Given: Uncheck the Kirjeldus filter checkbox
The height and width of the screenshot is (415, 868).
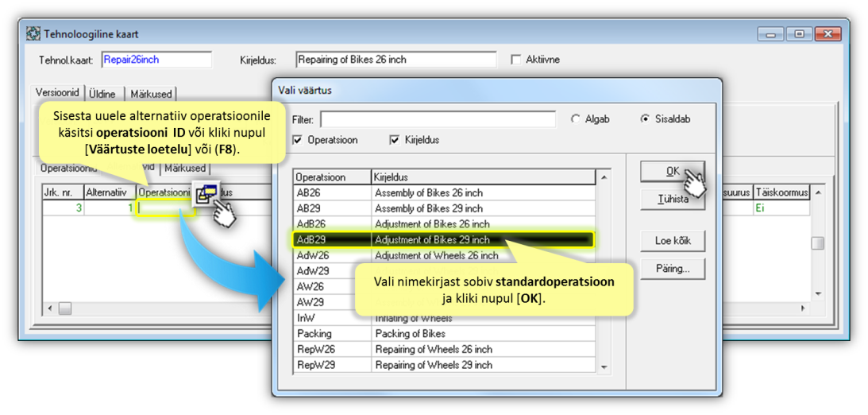Looking at the screenshot, I should 395,140.
